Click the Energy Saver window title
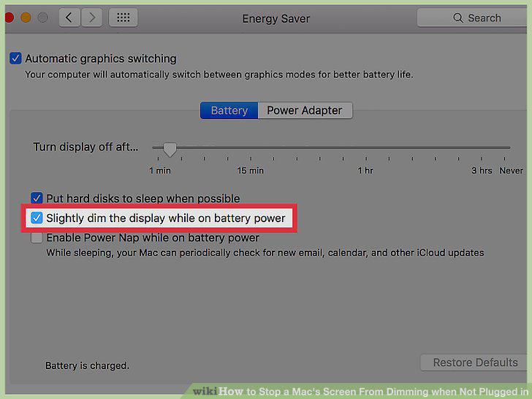Screen dimensions: 532x399 click(275, 19)
